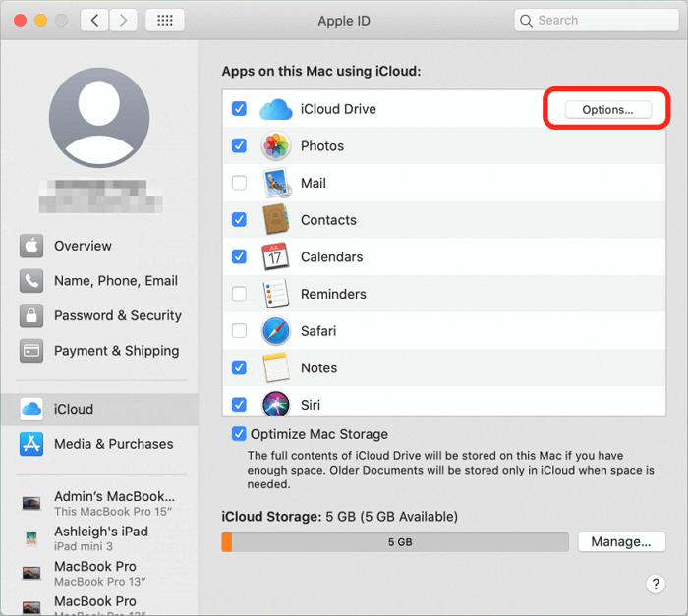This screenshot has height=616, width=688.
Task: Click the Safari compass icon
Action: click(275, 331)
